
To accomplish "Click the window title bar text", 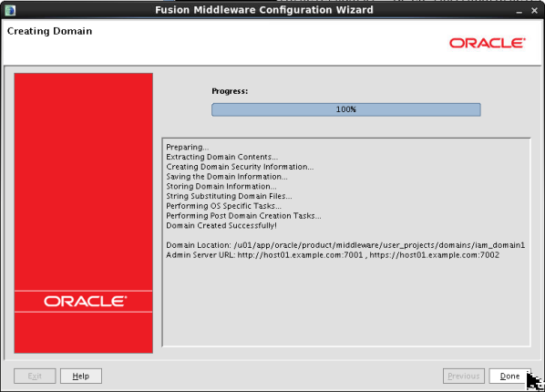I will point(264,10).
